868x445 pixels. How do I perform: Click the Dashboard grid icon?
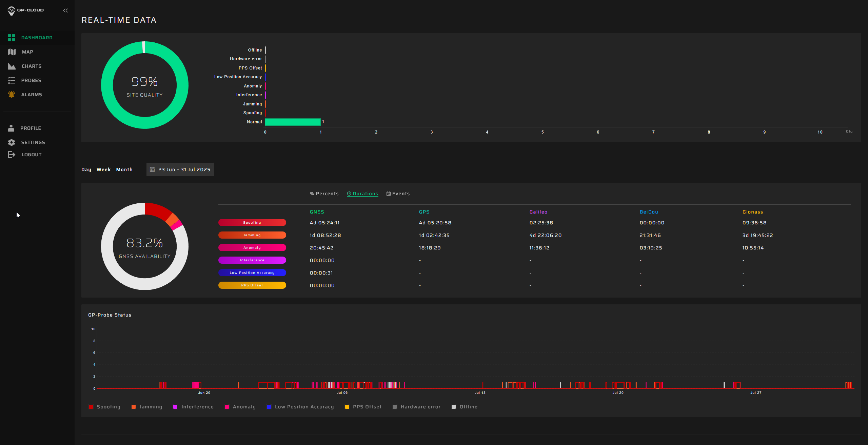pyautogui.click(x=12, y=38)
